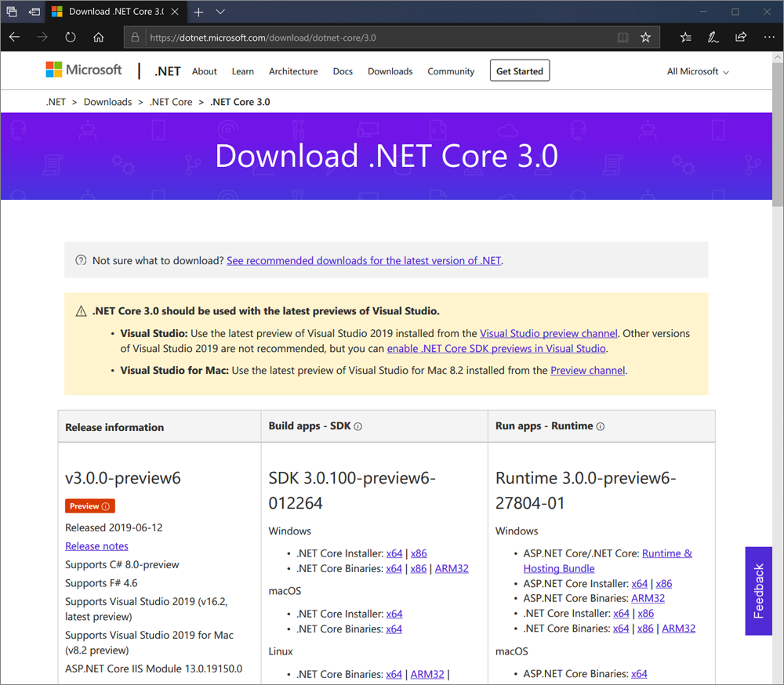The image size is (784, 685).
Task: Open Reading view book icon
Action: pos(622,38)
